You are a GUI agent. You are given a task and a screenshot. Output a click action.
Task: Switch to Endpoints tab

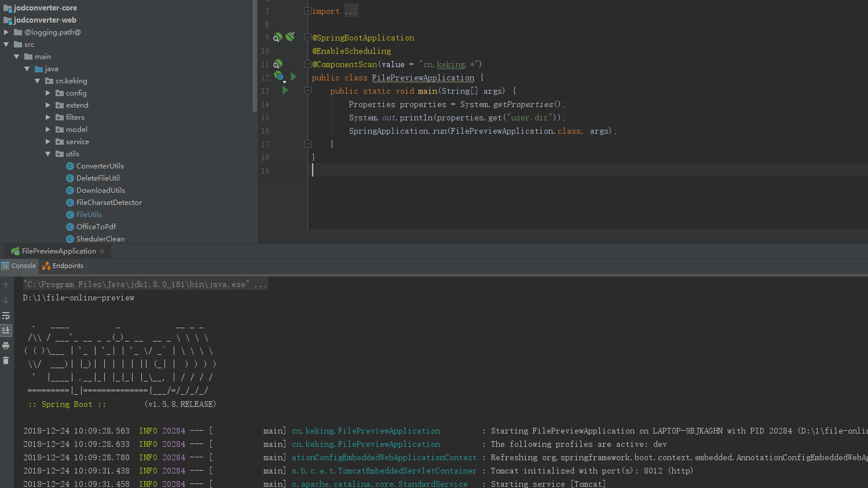(63, 266)
